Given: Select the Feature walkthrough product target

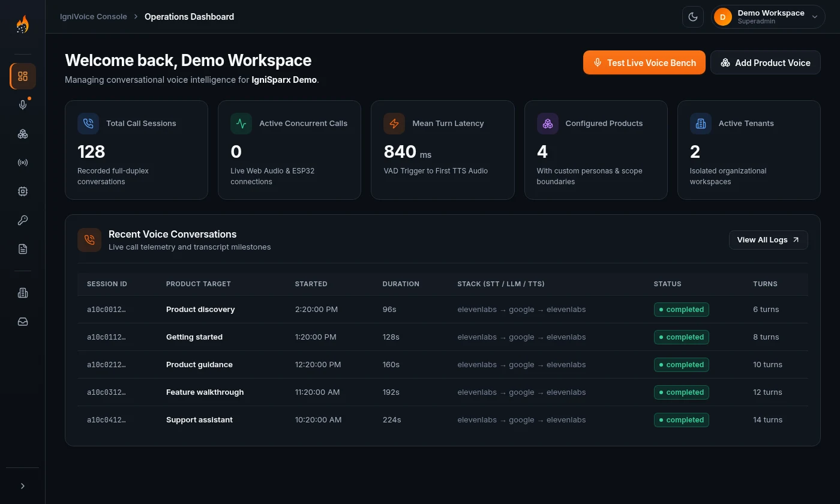Looking at the screenshot, I should point(205,392).
